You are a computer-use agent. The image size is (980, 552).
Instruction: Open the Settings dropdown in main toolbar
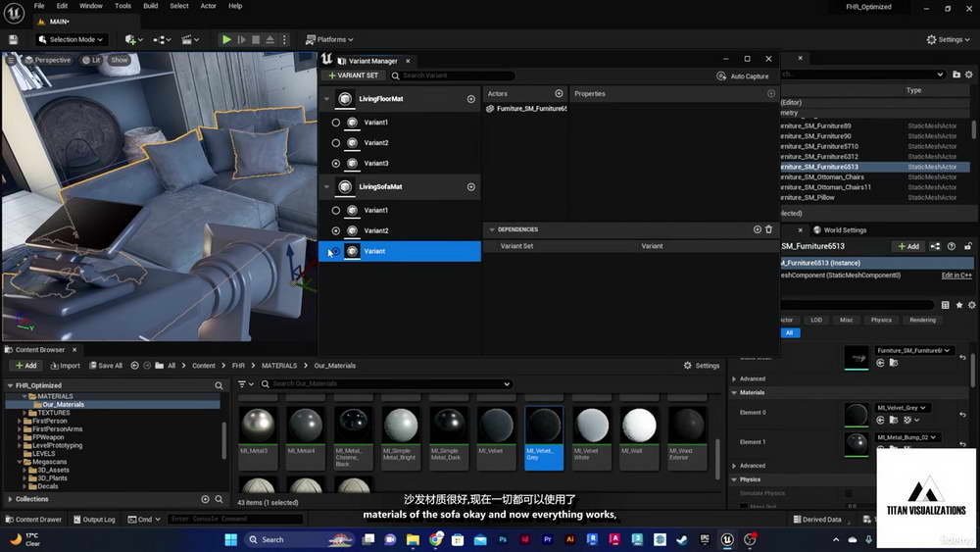point(948,39)
